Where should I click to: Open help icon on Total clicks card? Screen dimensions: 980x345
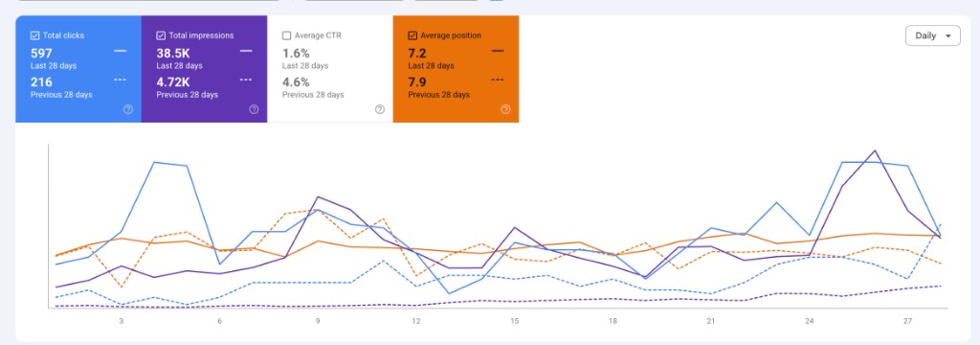click(128, 109)
